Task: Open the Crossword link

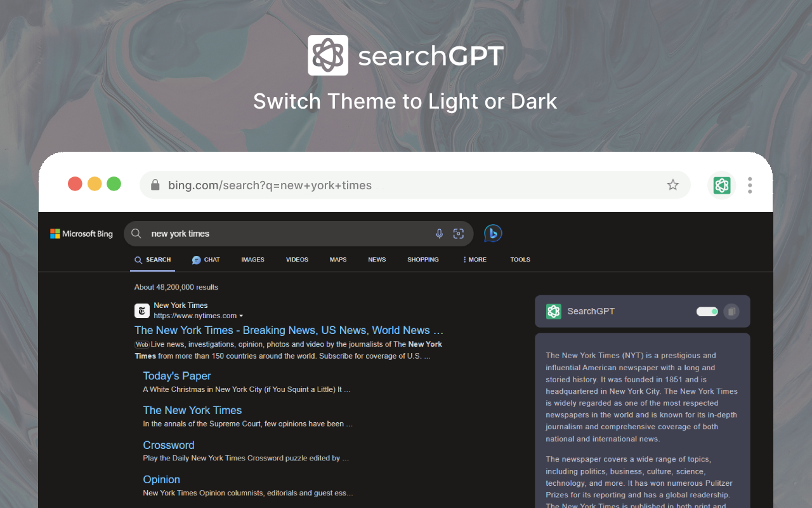Action: point(168,444)
